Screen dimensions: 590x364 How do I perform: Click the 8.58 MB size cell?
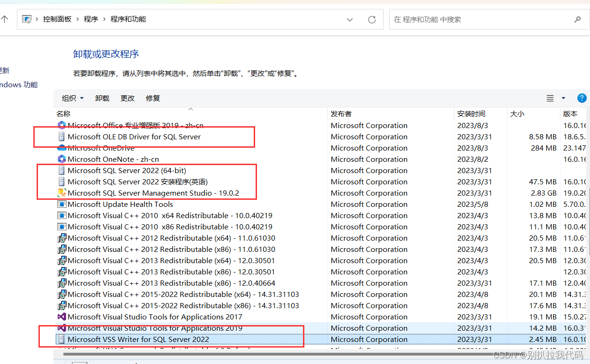pos(543,136)
